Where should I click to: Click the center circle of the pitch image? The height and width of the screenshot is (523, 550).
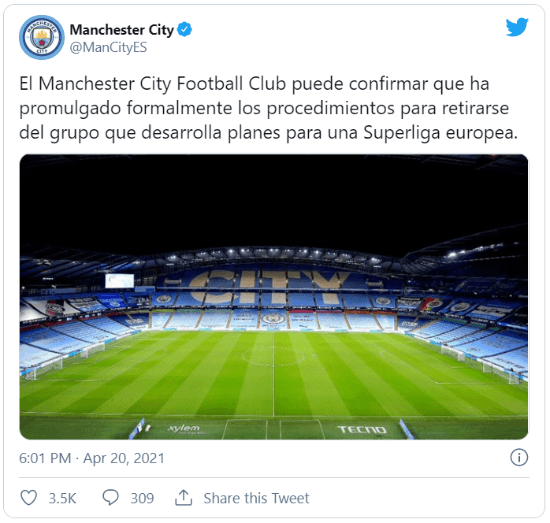tap(274, 357)
